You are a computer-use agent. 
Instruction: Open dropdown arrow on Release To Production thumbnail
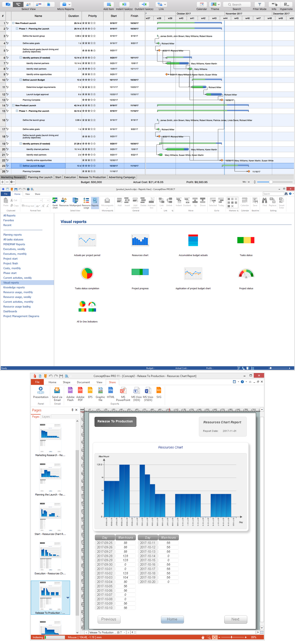[68, 597]
